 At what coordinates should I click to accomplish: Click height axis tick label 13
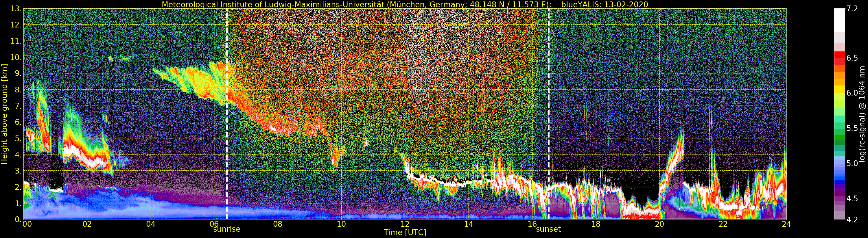(x=16, y=9)
